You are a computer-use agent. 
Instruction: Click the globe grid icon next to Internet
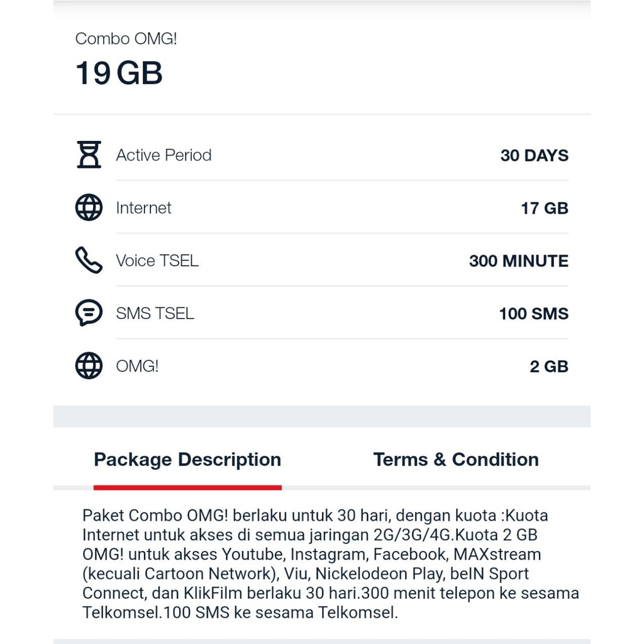click(x=89, y=208)
